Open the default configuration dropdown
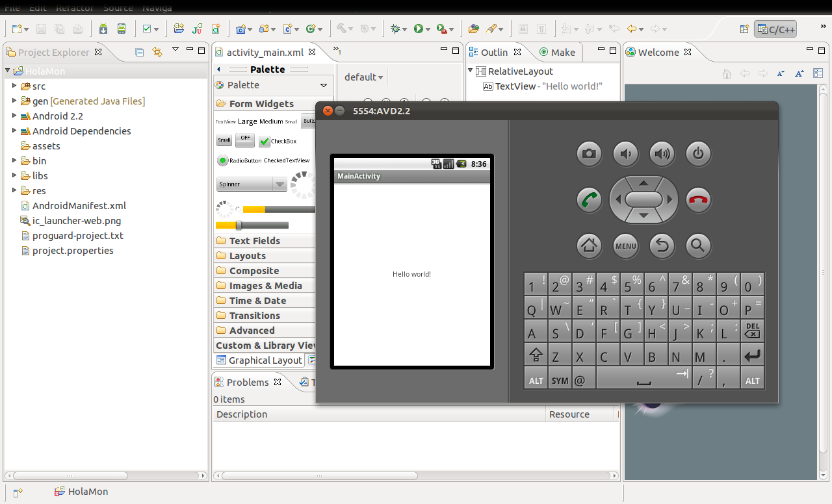832x504 pixels. point(363,77)
